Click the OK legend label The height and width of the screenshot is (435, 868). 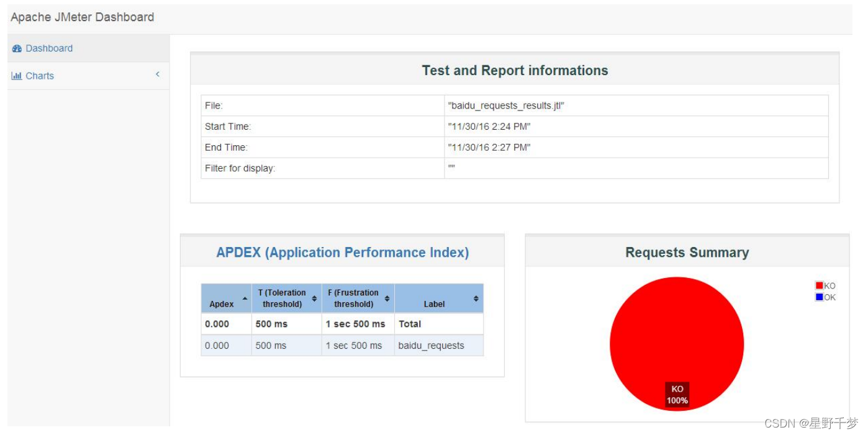click(830, 297)
